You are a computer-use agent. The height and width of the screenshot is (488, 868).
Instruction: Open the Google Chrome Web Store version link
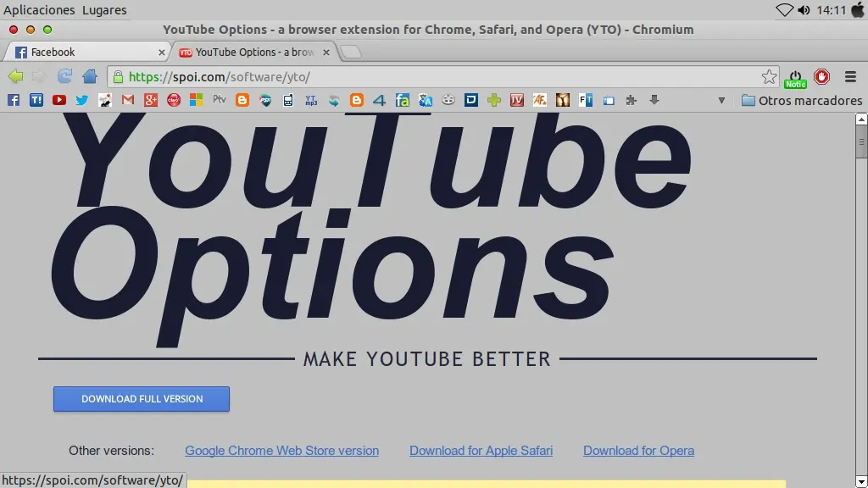click(x=281, y=451)
